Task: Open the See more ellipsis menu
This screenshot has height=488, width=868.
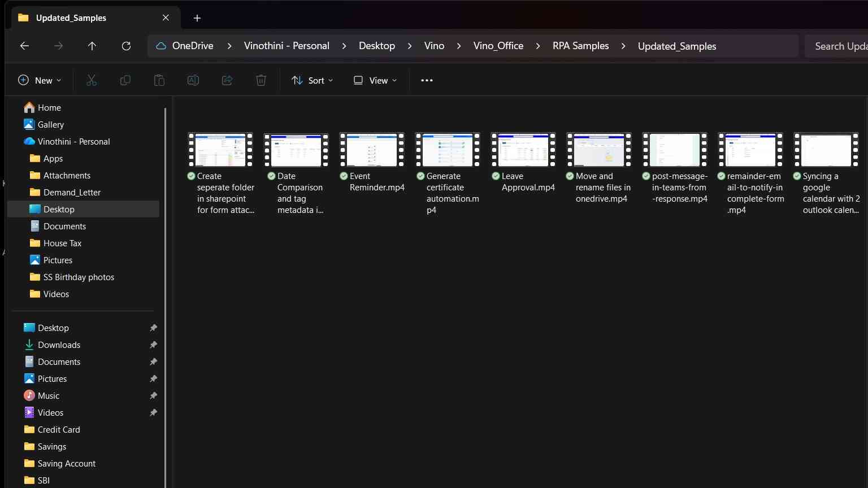Action: pos(427,80)
